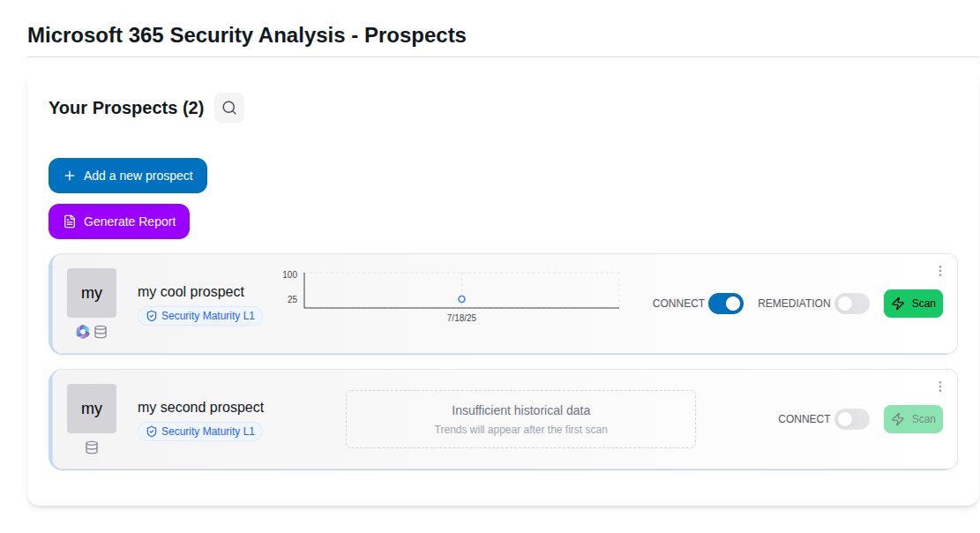Click the Insufficient historical data placeholder panel
This screenshot has width=980, height=533.
coord(520,418)
